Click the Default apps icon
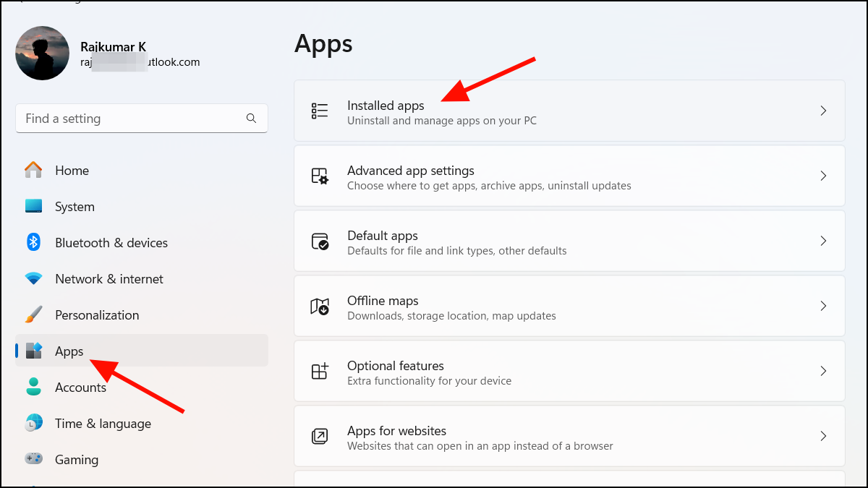The height and width of the screenshot is (488, 868). pos(319,240)
